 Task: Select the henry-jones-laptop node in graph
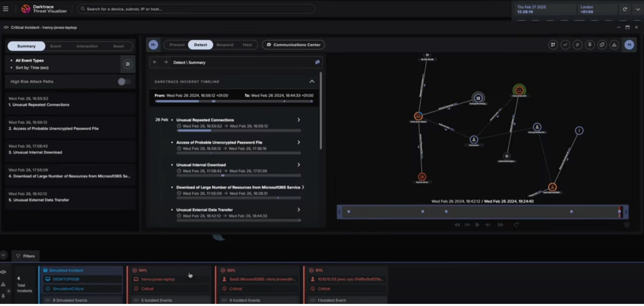point(418,117)
